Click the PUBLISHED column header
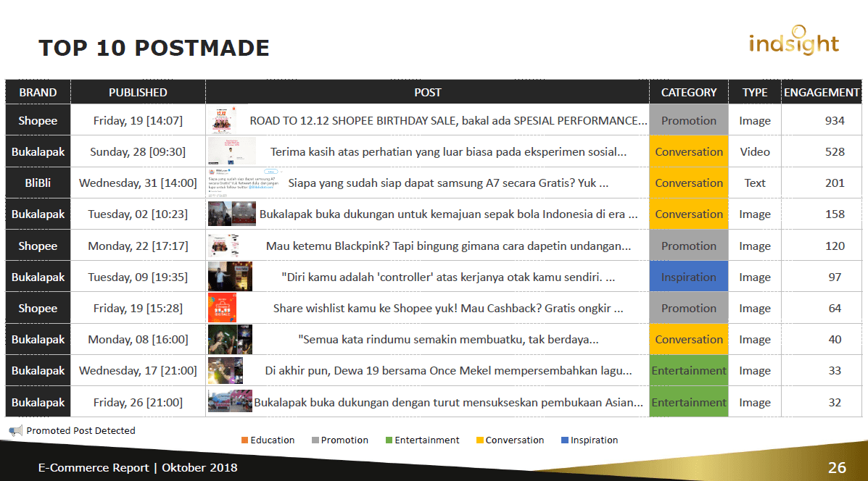Screen dimensions: 868x481 click(138, 92)
